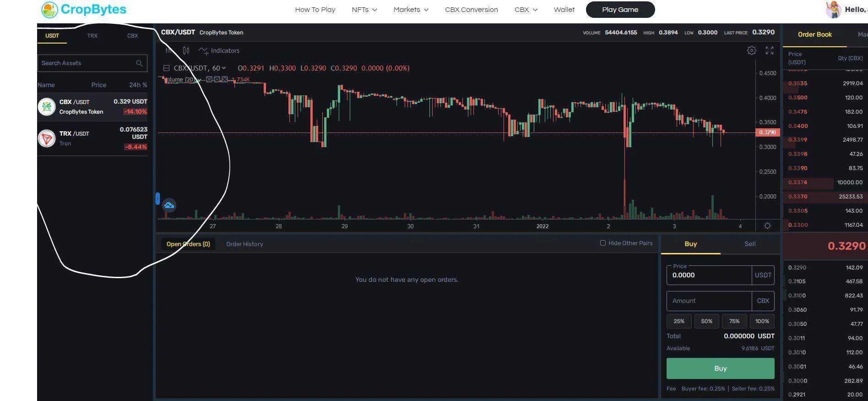868x401 pixels.
Task: Open chart settings gear icon
Action: point(751,50)
